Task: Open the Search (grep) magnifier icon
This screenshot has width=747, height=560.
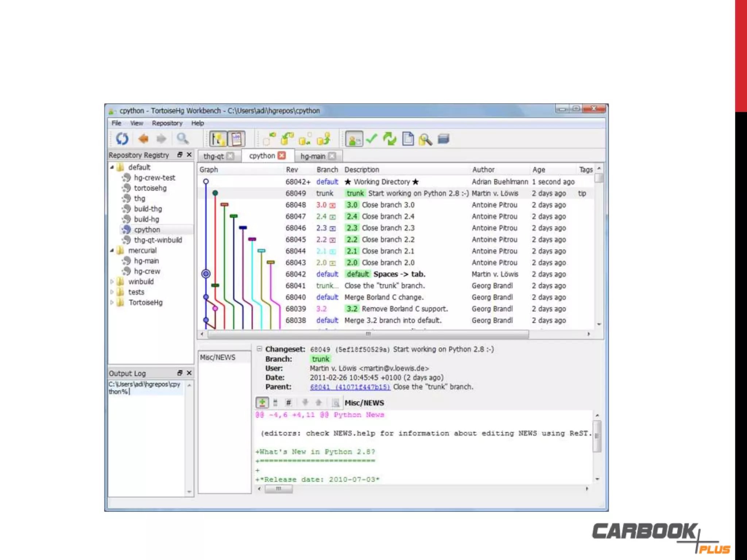Action: 425,139
